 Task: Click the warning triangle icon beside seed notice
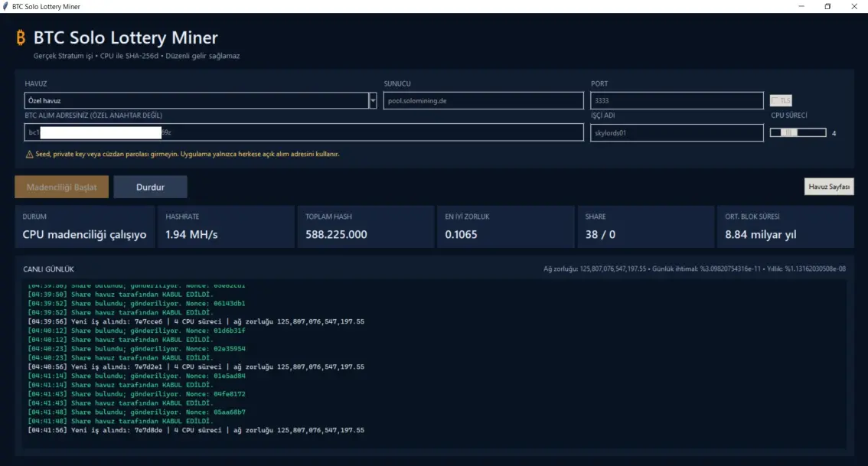point(29,155)
